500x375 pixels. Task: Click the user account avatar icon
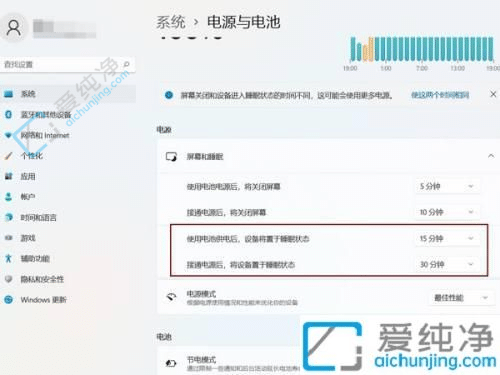14,28
